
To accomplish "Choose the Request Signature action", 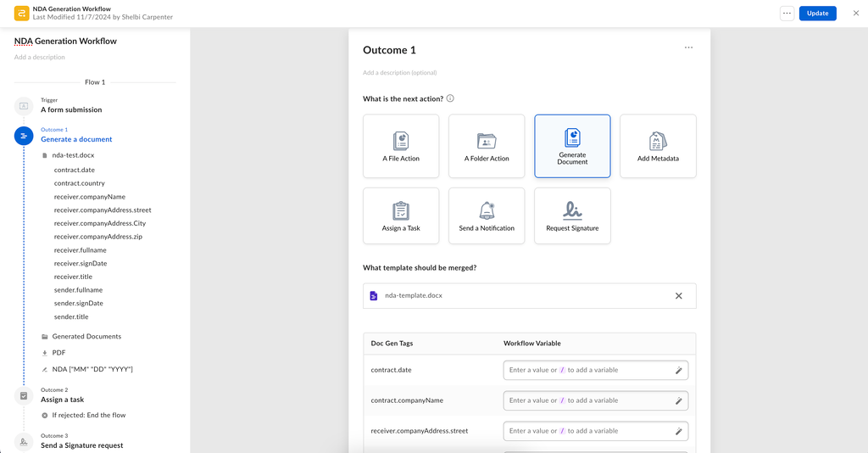I will 572,215.
